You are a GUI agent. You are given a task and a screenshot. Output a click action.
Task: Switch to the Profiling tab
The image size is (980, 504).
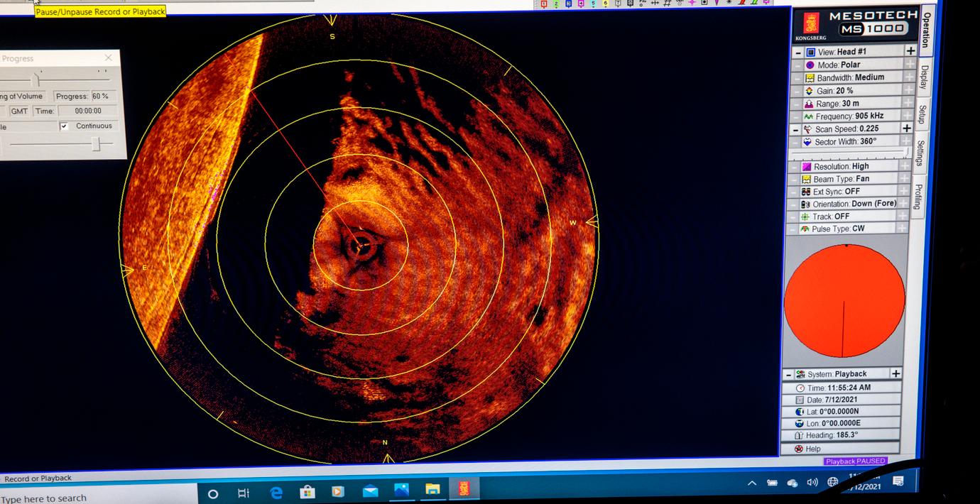[918, 197]
